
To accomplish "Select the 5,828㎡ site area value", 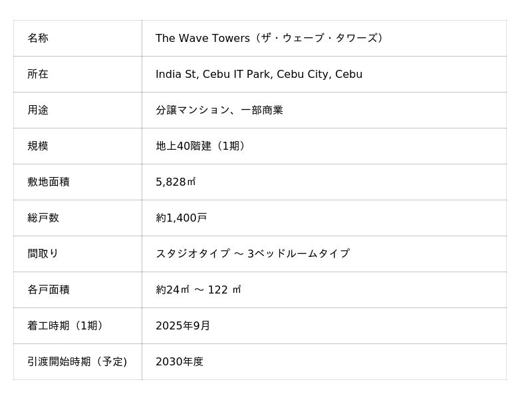I will pyautogui.click(x=176, y=182).
